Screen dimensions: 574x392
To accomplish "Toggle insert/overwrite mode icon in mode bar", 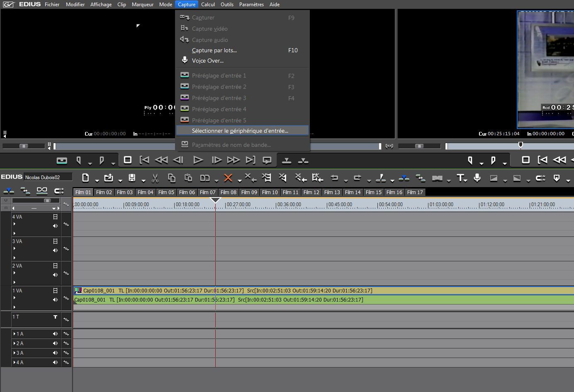I will click(x=9, y=191).
